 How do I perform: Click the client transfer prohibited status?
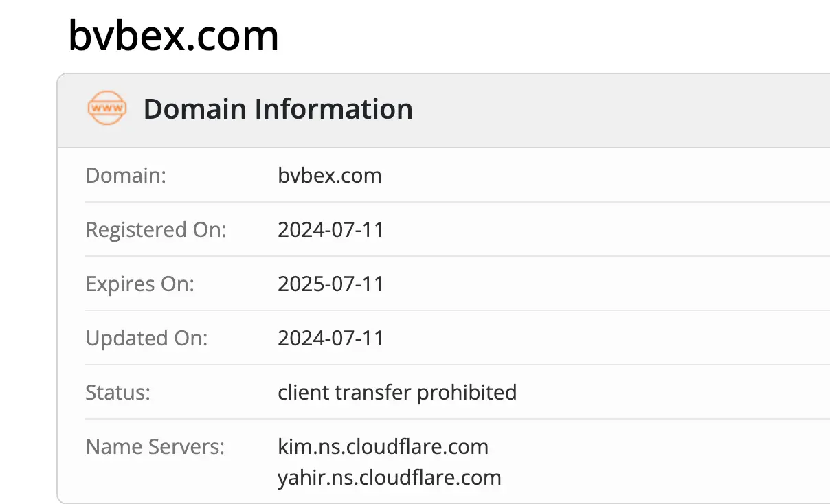396,392
